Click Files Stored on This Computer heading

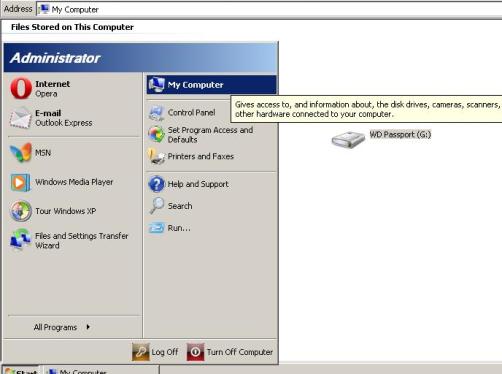click(x=72, y=27)
